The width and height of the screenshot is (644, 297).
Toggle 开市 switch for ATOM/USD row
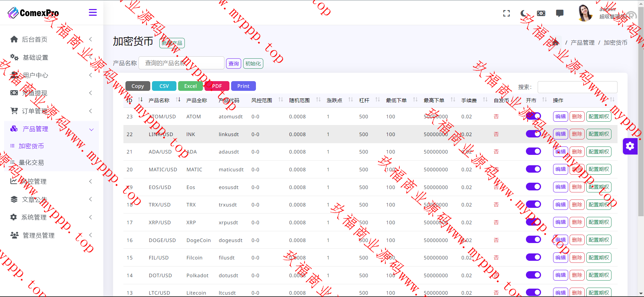pos(533,116)
